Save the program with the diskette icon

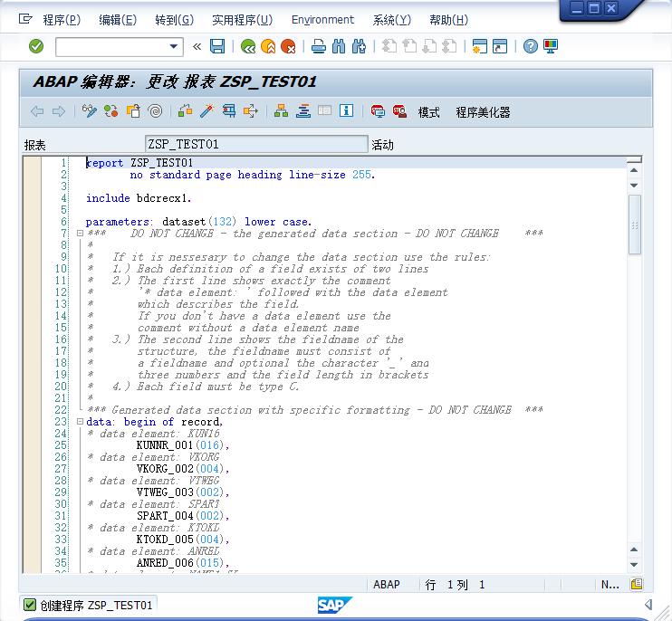[x=217, y=46]
